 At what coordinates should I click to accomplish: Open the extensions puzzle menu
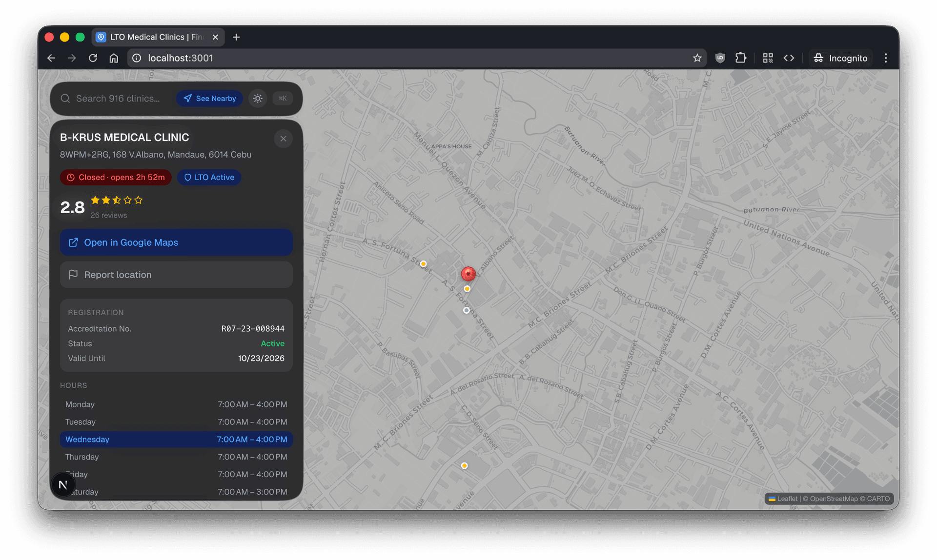pos(741,58)
